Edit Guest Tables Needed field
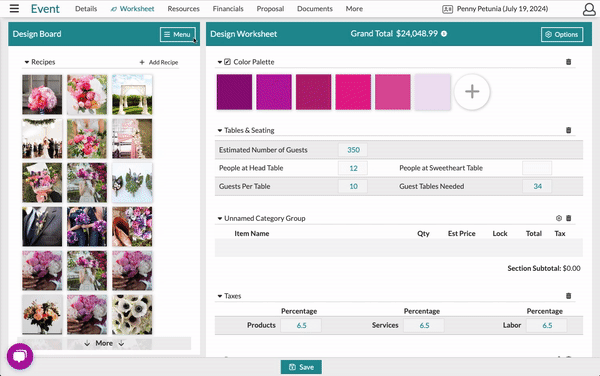Image resolution: width=600 pixels, height=376 pixels. (537, 186)
